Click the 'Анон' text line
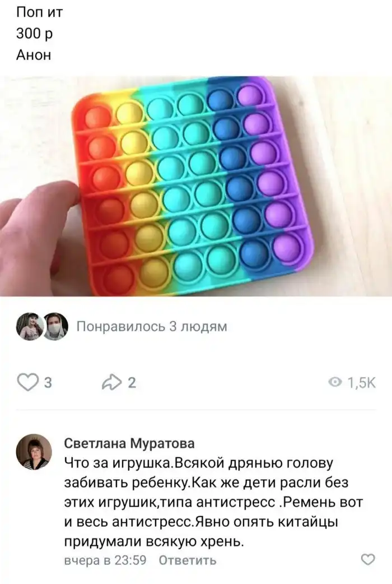392x584 pixels. pos(34,55)
